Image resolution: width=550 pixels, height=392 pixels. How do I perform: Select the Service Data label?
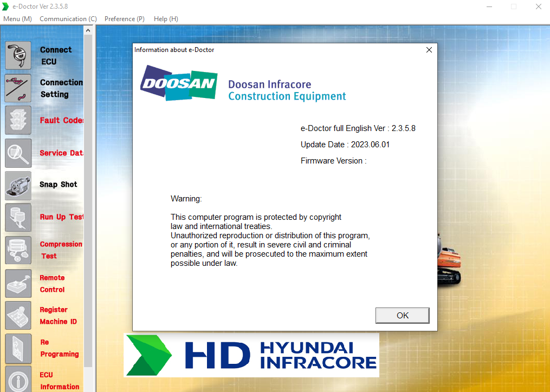pos(61,153)
